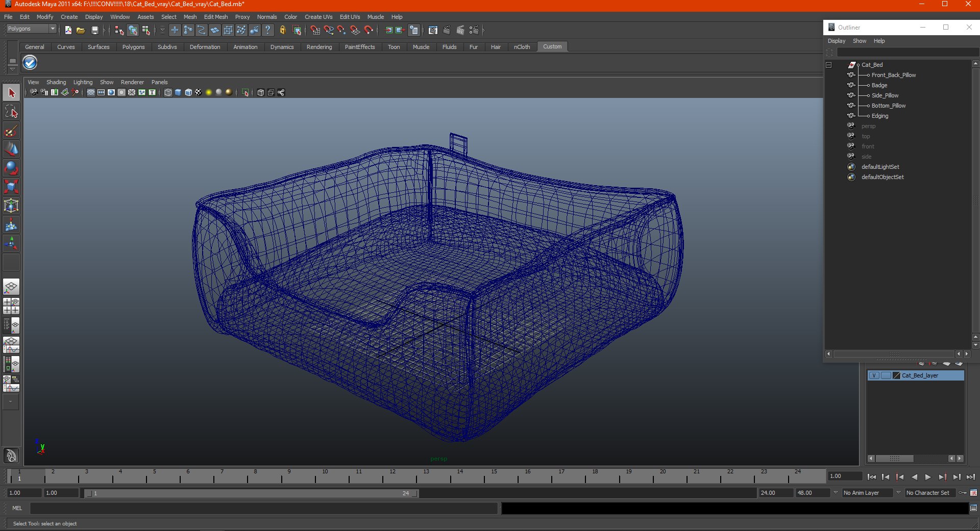Screen dimensions: 980x531
Task: Open the Create UVs menu
Action: (318, 17)
